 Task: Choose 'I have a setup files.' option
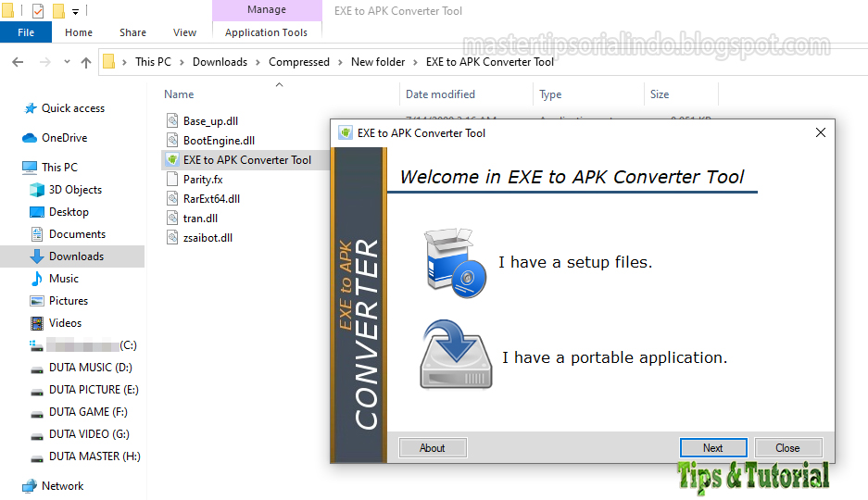click(575, 262)
